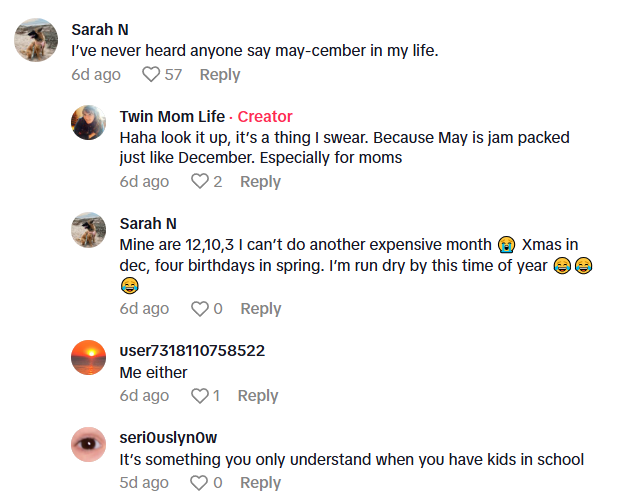Viewport: 619px width, 501px height.
Task: Like Sarah N's may-cember comment
Action: click(x=151, y=75)
